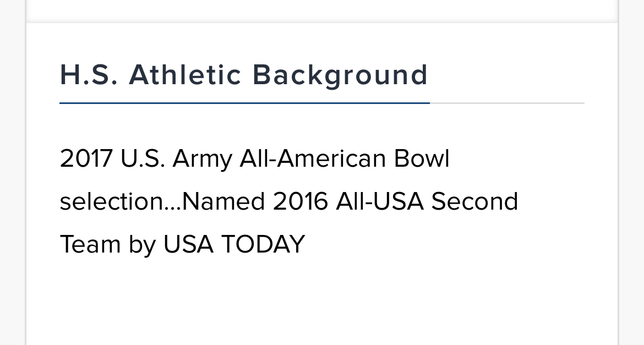
Task: Click the "selection...Named" text
Action: click(x=162, y=201)
